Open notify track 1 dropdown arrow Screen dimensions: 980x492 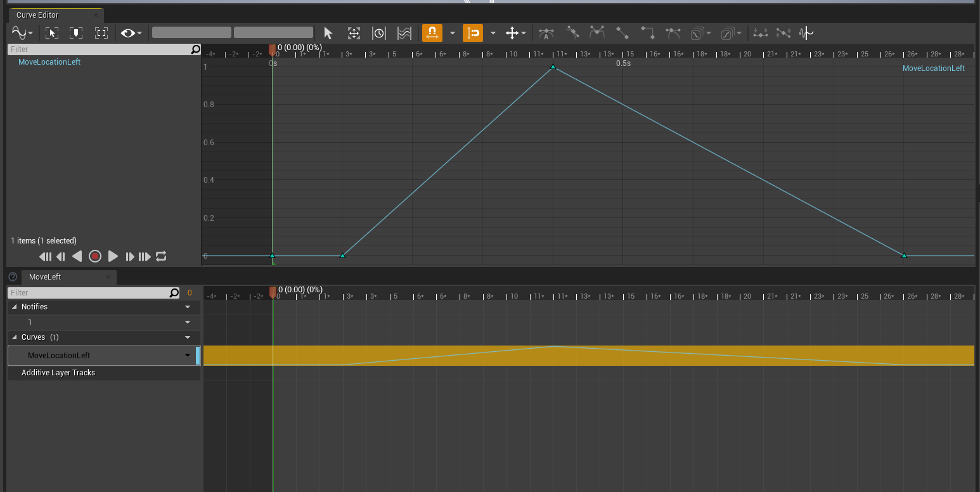click(x=188, y=323)
